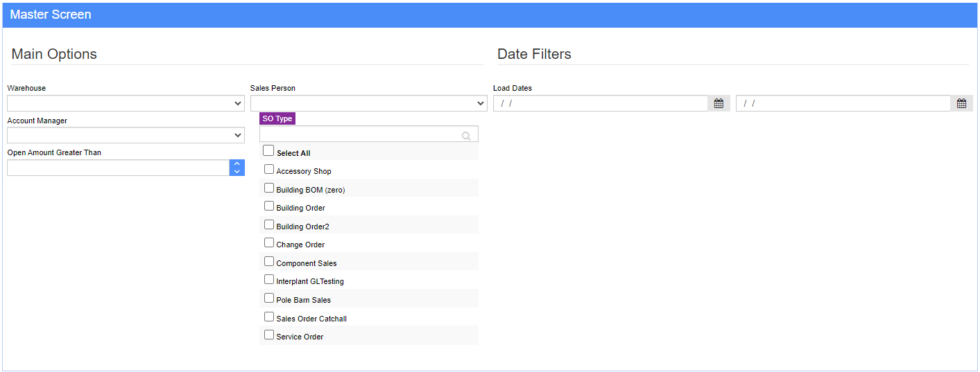Increase Open Amount with the up arrow

237,163
